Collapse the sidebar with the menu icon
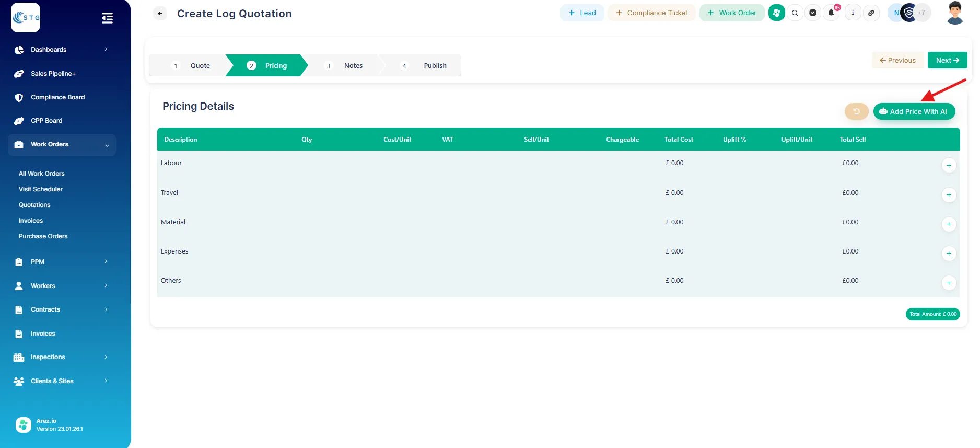Viewport: 980px width, 448px height. [107, 18]
